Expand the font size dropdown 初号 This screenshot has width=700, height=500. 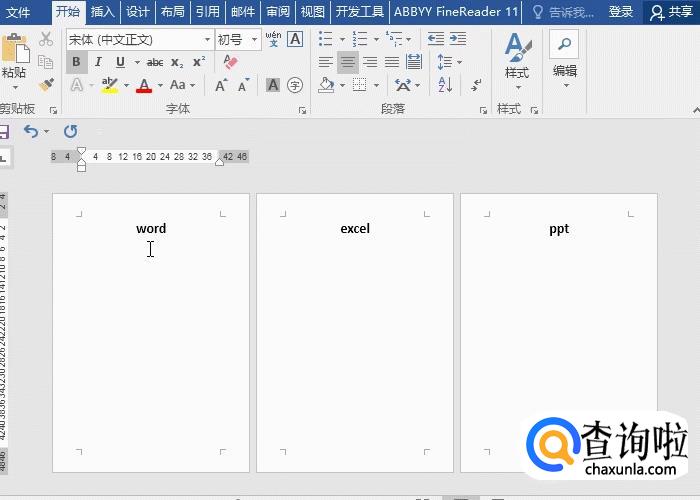pos(254,40)
